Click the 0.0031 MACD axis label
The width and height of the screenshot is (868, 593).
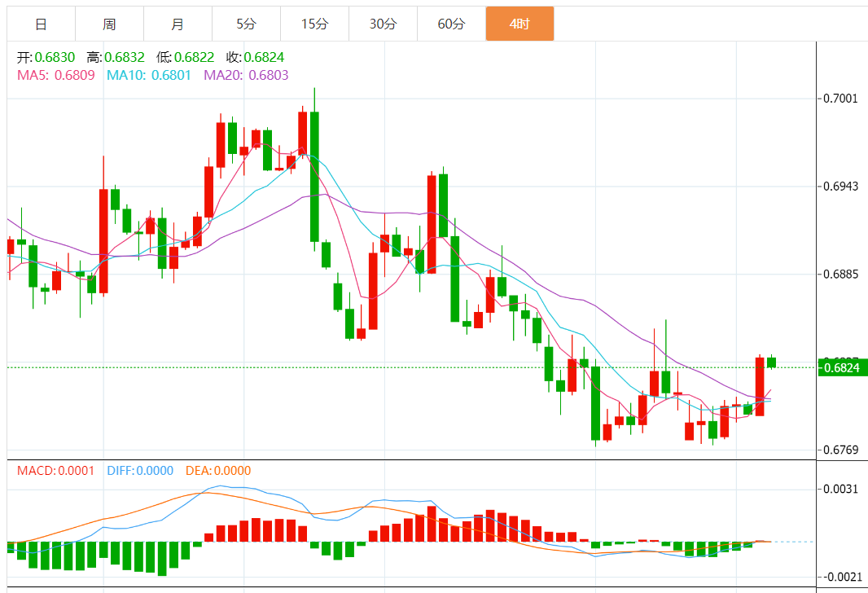[x=841, y=489]
